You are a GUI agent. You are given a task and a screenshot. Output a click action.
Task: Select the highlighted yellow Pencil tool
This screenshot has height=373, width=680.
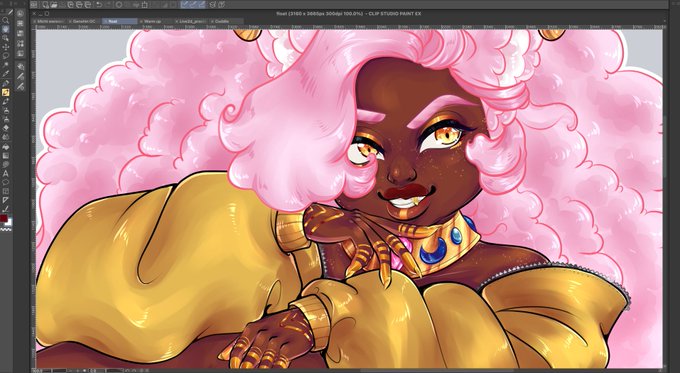click(6, 92)
